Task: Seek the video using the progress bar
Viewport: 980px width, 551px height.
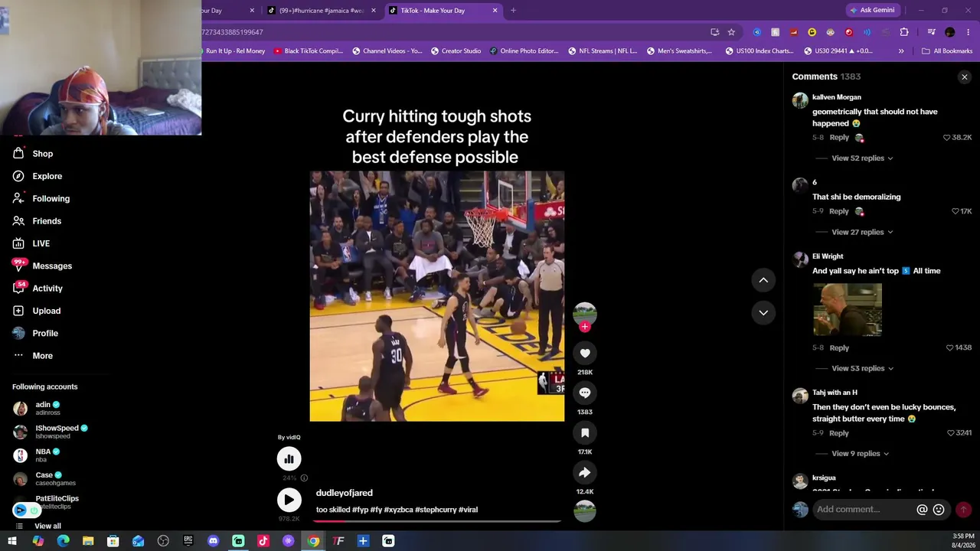Action: (x=437, y=521)
